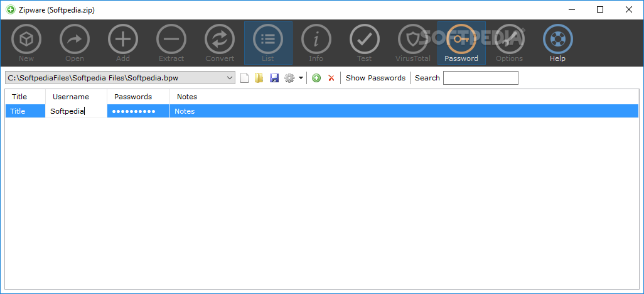Open password file via yellow folder icon
This screenshot has height=294, width=644.
[259, 78]
